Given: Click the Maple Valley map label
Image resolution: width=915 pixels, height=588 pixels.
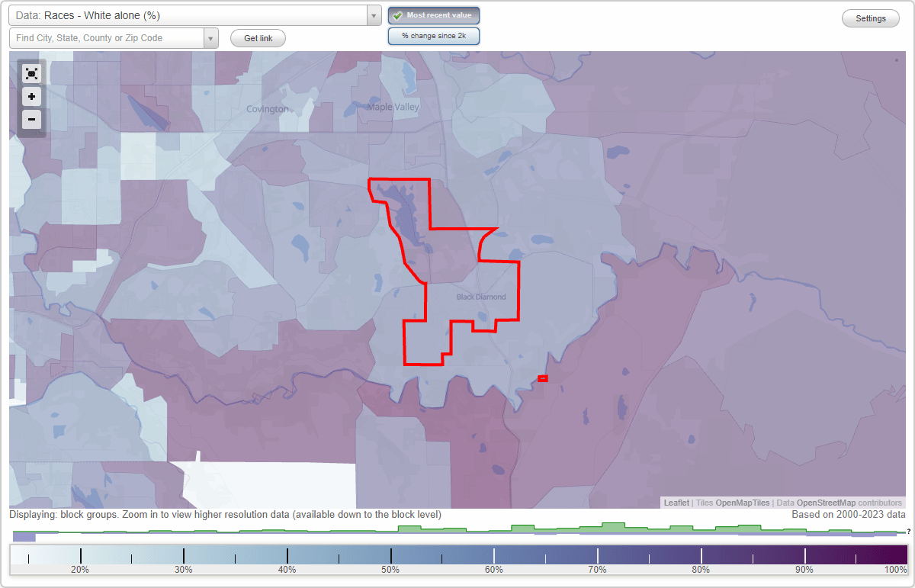Looking at the screenshot, I should [x=393, y=107].
